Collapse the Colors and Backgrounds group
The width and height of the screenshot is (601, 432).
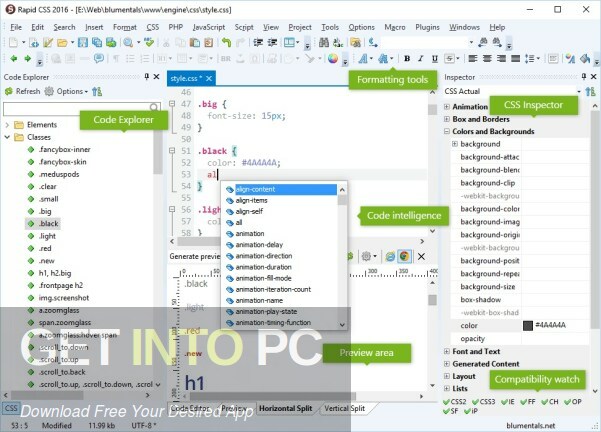click(x=447, y=131)
